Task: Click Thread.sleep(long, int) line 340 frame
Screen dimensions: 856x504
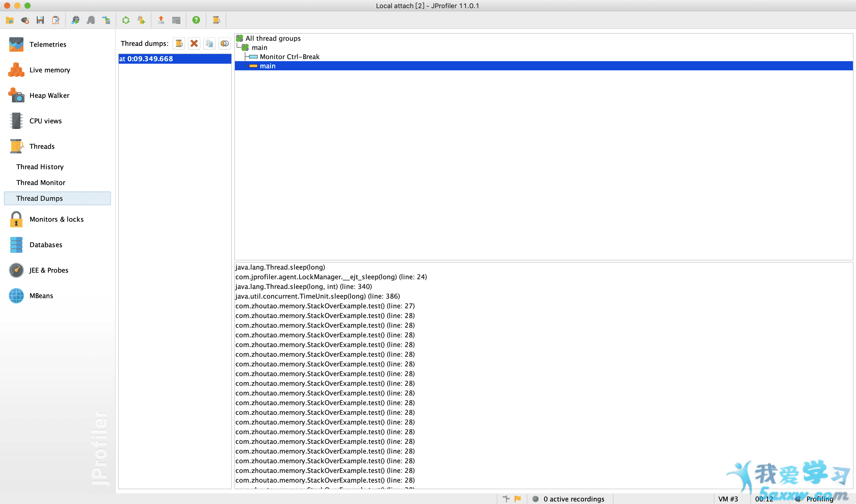Action: pyautogui.click(x=304, y=287)
